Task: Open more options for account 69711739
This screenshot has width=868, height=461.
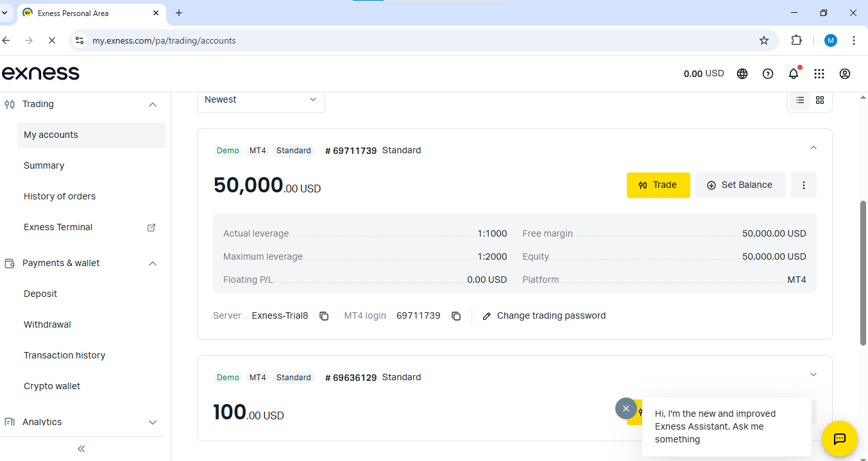Action: pos(804,185)
